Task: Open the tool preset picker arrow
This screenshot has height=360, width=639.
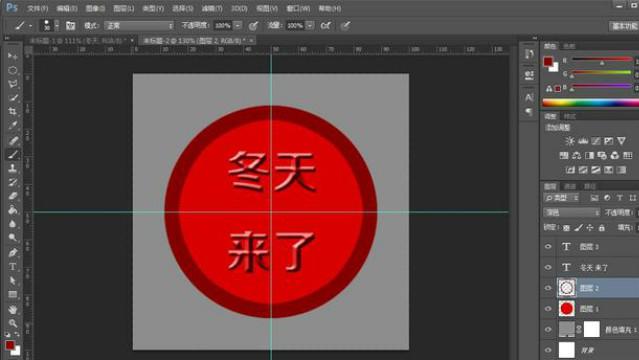Action: [x=31, y=26]
